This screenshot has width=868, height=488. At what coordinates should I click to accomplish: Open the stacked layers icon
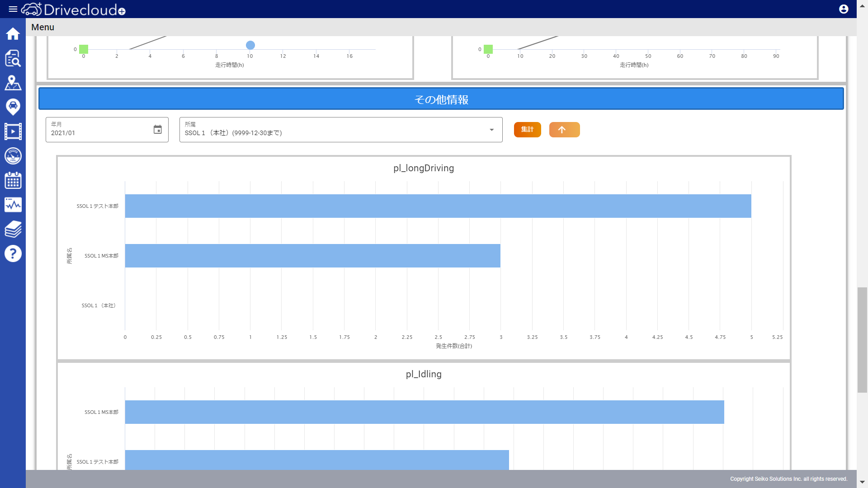[13, 229]
